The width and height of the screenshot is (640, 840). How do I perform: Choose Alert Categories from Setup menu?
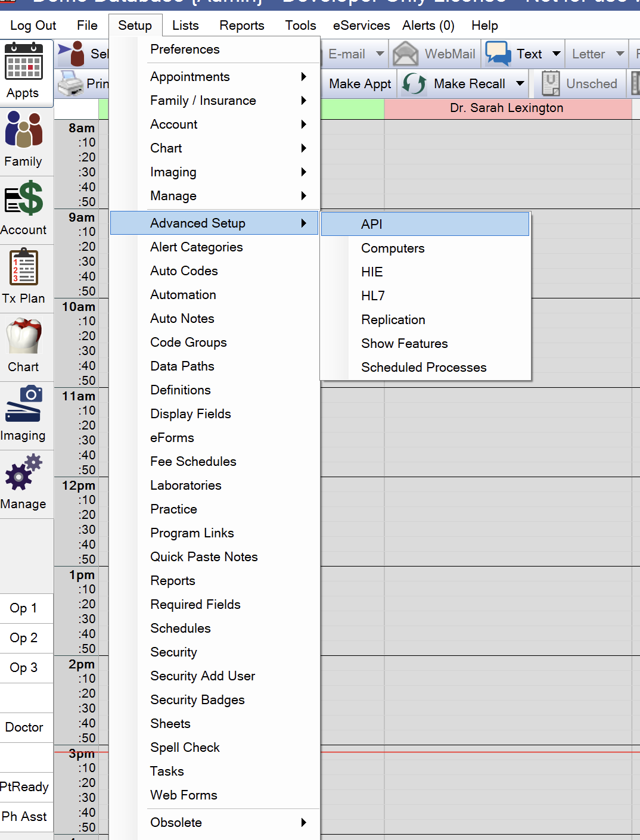tap(215, 247)
